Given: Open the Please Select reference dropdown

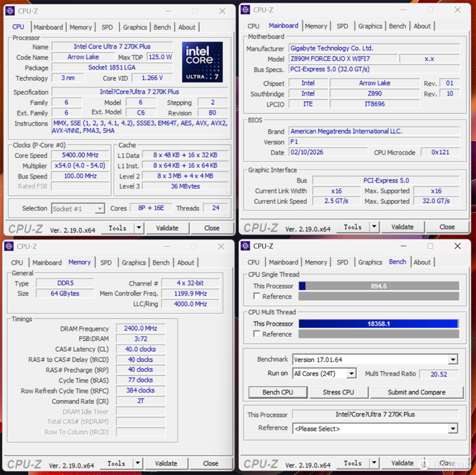Looking at the screenshot, I should click(453, 429).
